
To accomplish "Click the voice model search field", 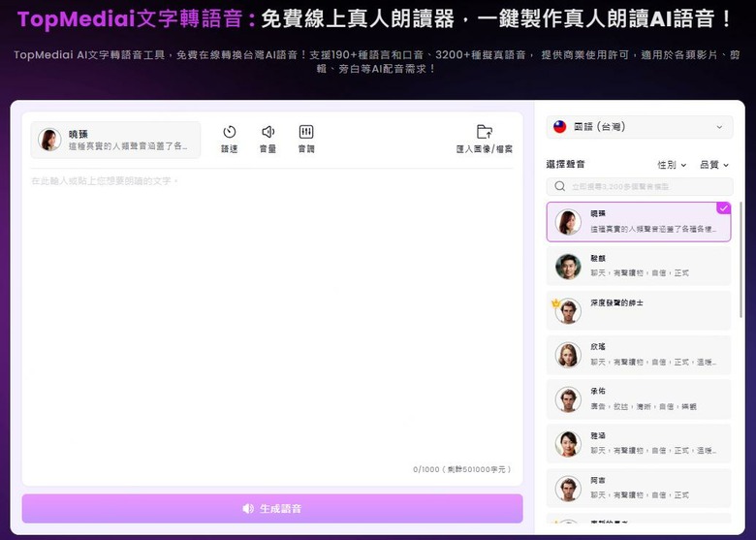I will (x=640, y=186).
